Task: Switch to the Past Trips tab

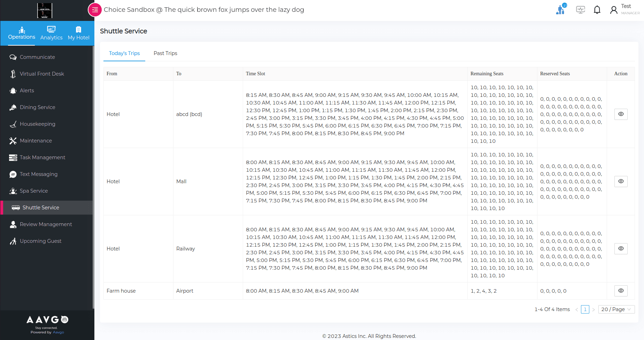Action: click(x=165, y=53)
